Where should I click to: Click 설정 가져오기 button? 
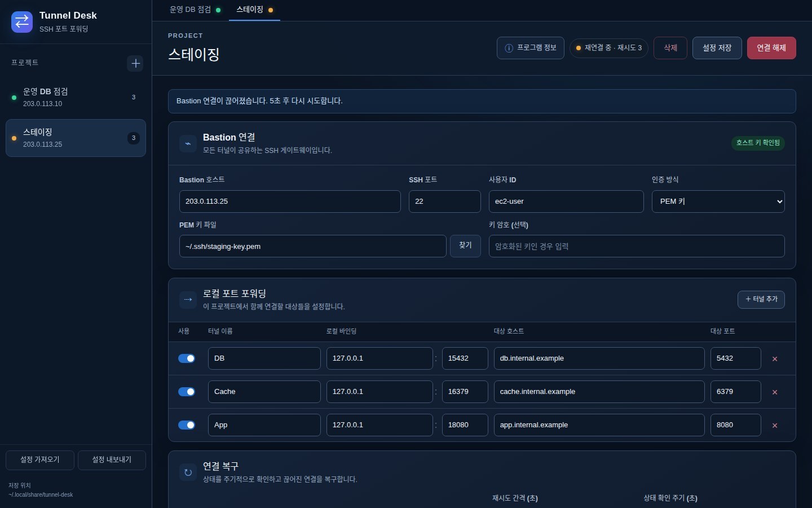pos(39,460)
